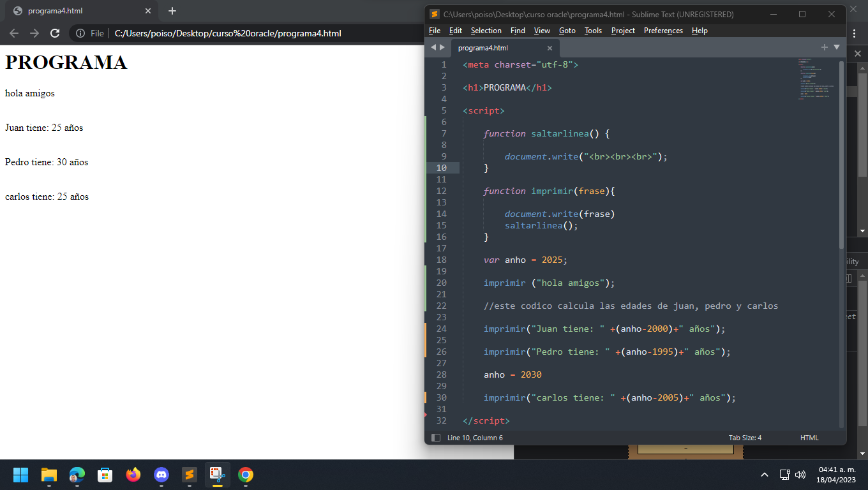This screenshot has height=490, width=868.
Task: Reload the Chrome page
Action: point(55,33)
